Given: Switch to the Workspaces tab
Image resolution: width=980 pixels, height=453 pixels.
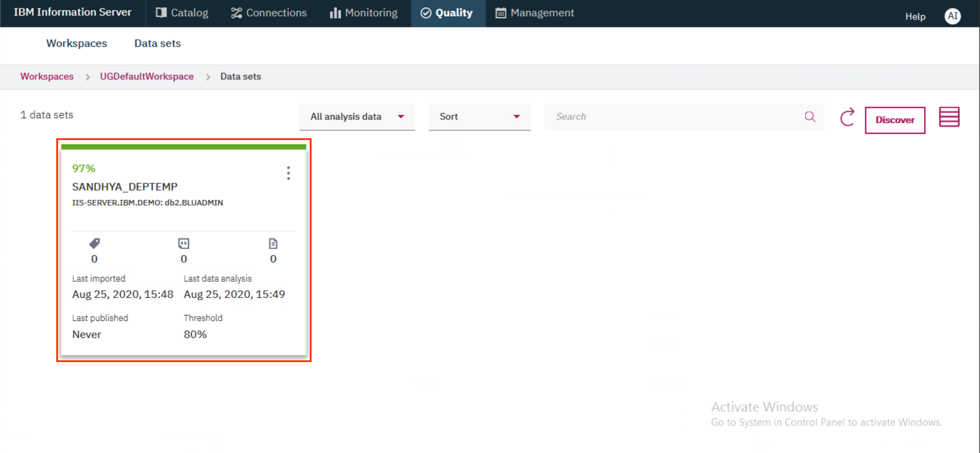Looking at the screenshot, I should click(77, 43).
